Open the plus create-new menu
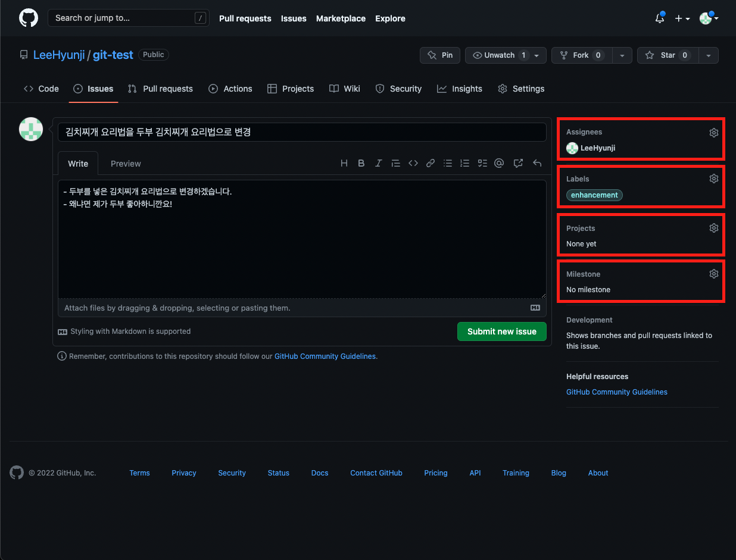This screenshot has width=736, height=560. pyautogui.click(x=682, y=18)
